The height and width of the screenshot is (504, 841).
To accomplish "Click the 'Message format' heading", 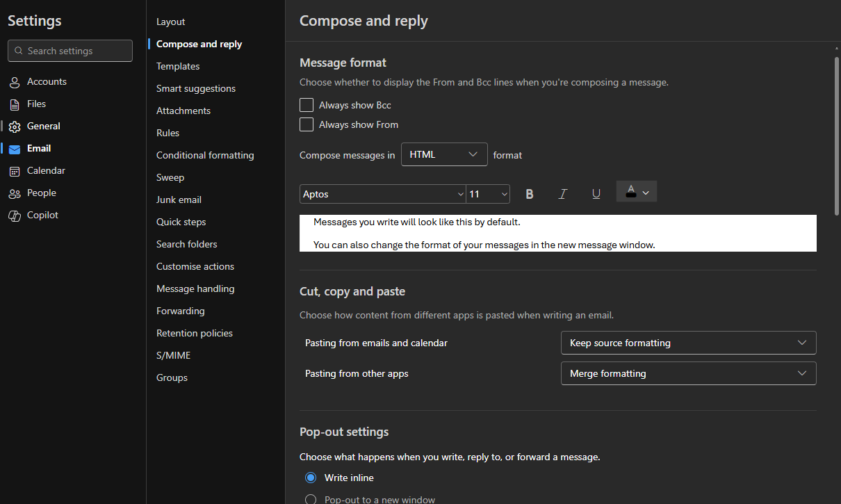I will 343,63.
